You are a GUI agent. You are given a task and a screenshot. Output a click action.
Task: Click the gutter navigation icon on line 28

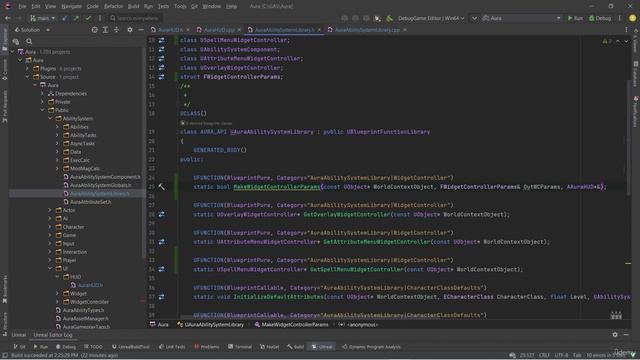pos(162,214)
